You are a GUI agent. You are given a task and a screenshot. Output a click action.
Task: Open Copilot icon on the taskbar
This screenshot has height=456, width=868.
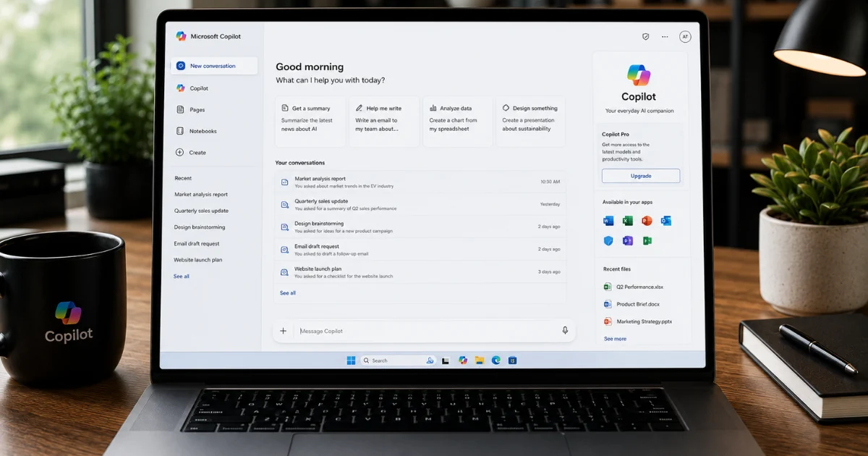coord(463,360)
